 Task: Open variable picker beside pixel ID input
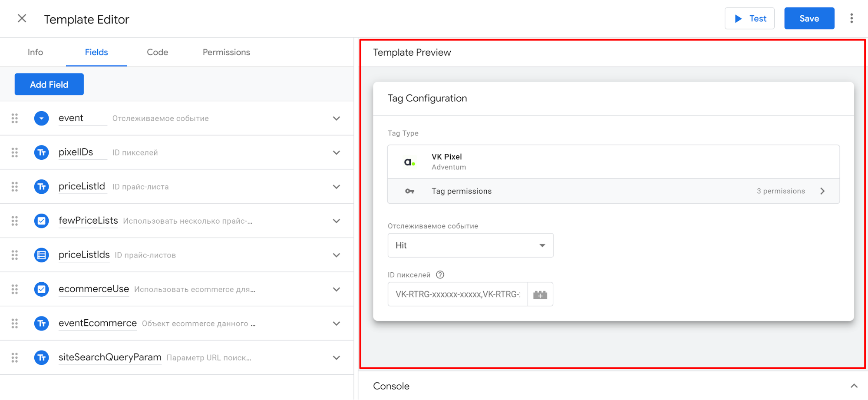coord(540,294)
